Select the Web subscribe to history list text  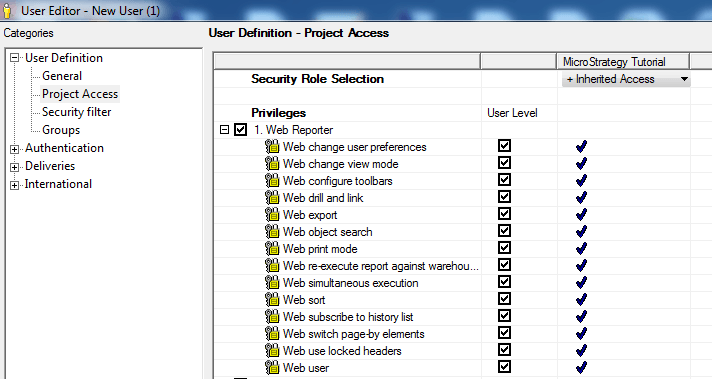point(348,317)
